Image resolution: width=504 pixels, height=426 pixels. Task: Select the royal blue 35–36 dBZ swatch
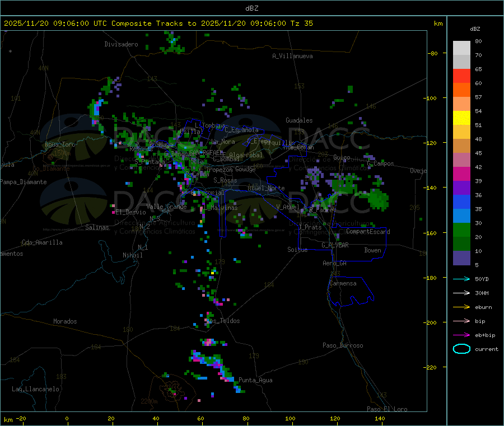tap(461, 202)
